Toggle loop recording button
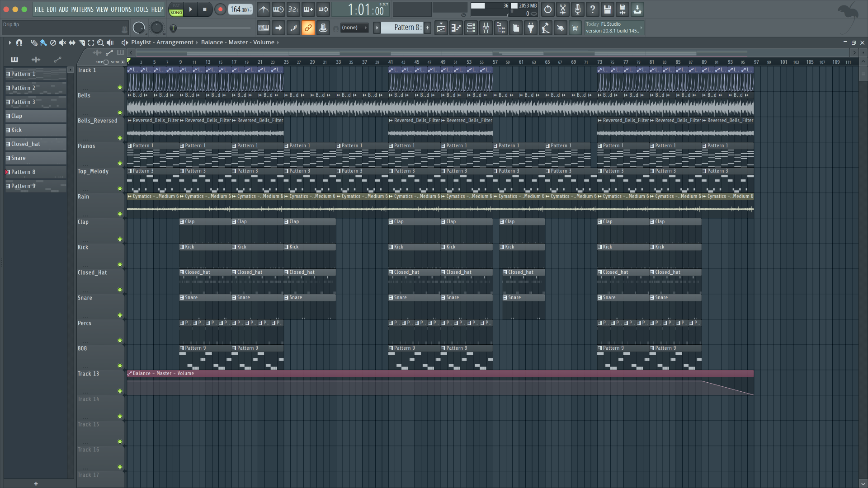Screen dimensions: 868x488 [323, 9]
